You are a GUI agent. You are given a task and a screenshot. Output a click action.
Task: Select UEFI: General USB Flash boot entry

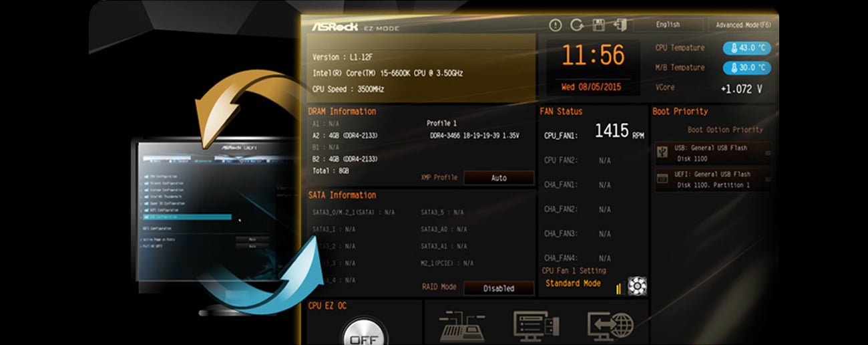click(712, 179)
